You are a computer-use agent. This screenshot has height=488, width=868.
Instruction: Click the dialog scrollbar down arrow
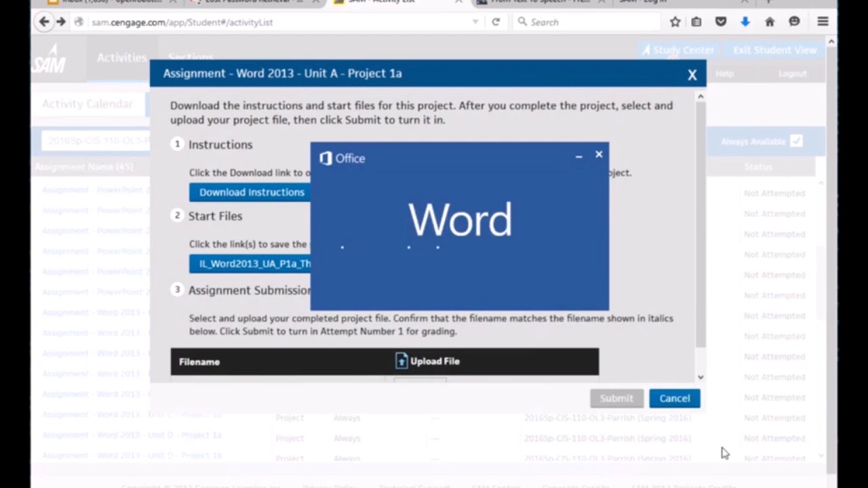coord(701,377)
